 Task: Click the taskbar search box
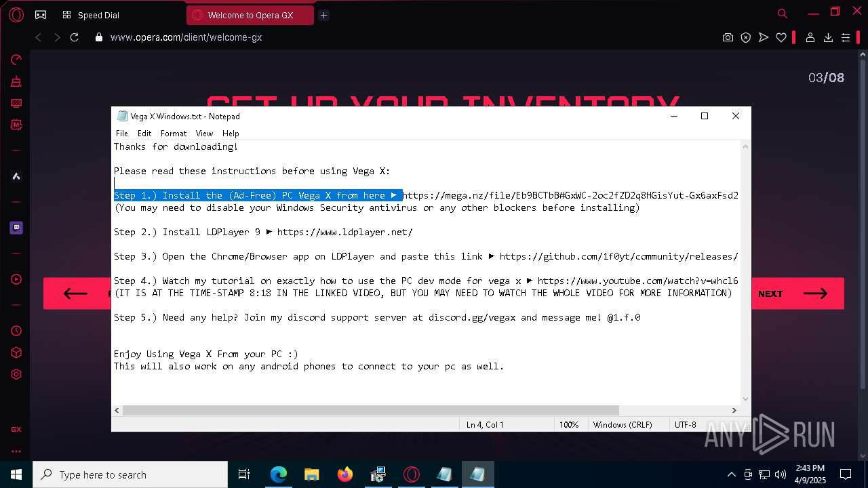(130, 474)
